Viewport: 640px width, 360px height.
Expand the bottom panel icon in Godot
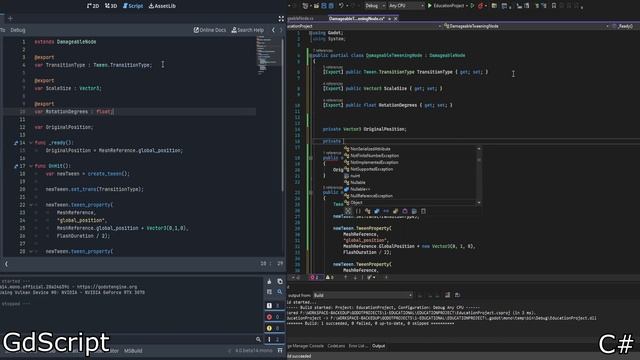(x=280, y=351)
